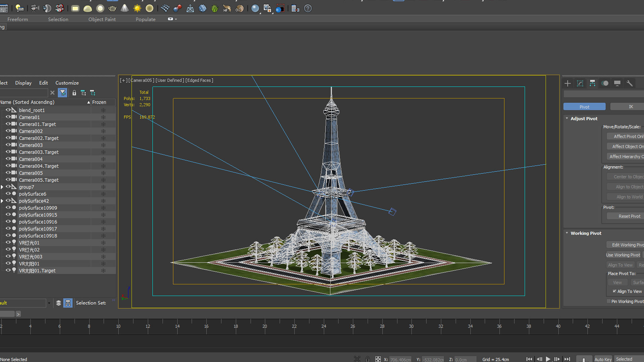This screenshot has width=644, height=362.
Task: Open the Display menu in scene explorer
Action: (x=23, y=83)
